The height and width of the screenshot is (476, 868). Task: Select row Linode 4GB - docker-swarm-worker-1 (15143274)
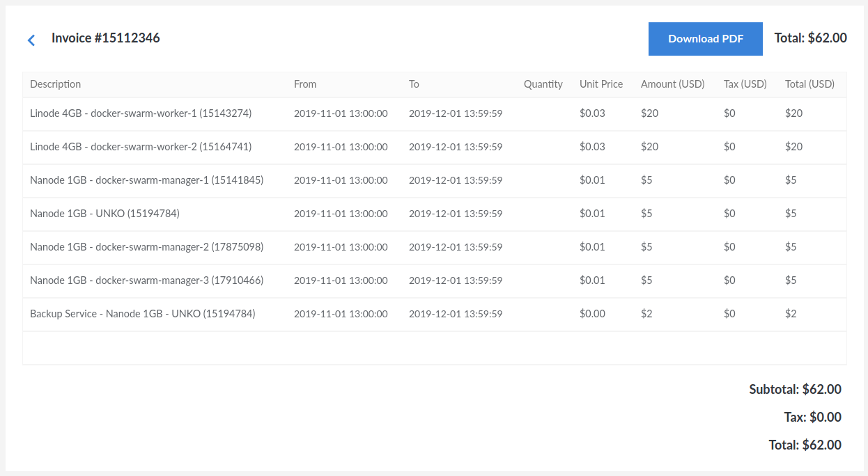435,113
